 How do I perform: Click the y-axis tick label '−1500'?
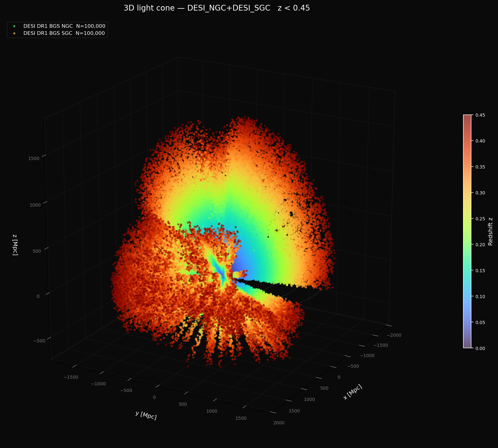tap(71, 377)
